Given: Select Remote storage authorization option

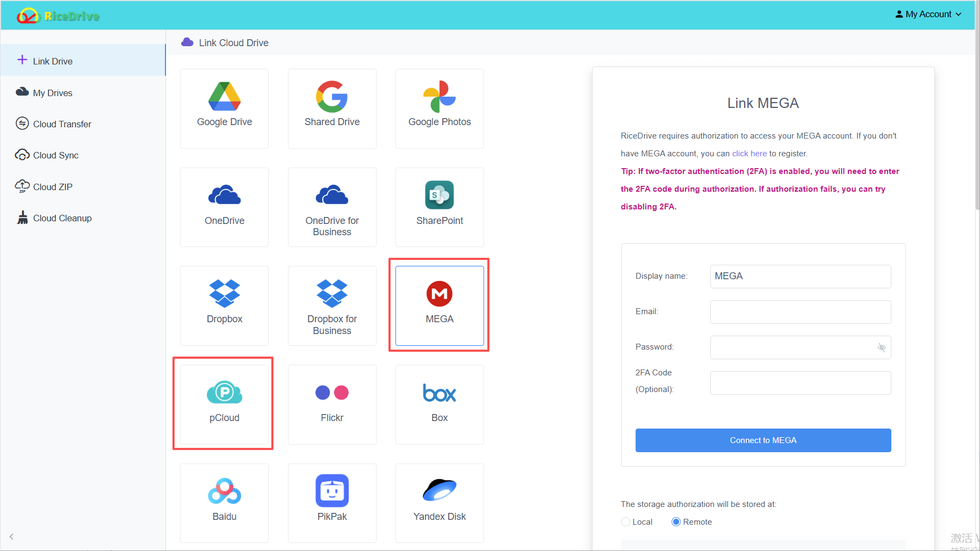Looking at the screenshot, I should click(x=676, y=522).
